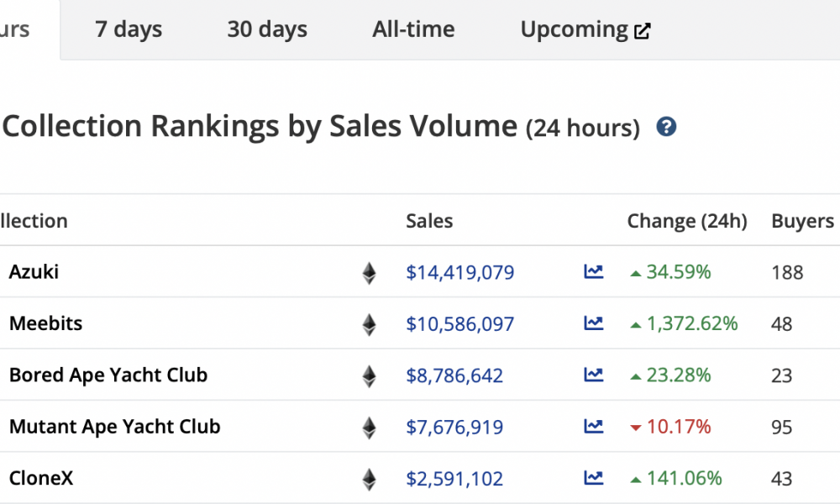Screen dimensions: 840x504
Task: Click the 1,372.62% change value
Action: coord(692,323)
